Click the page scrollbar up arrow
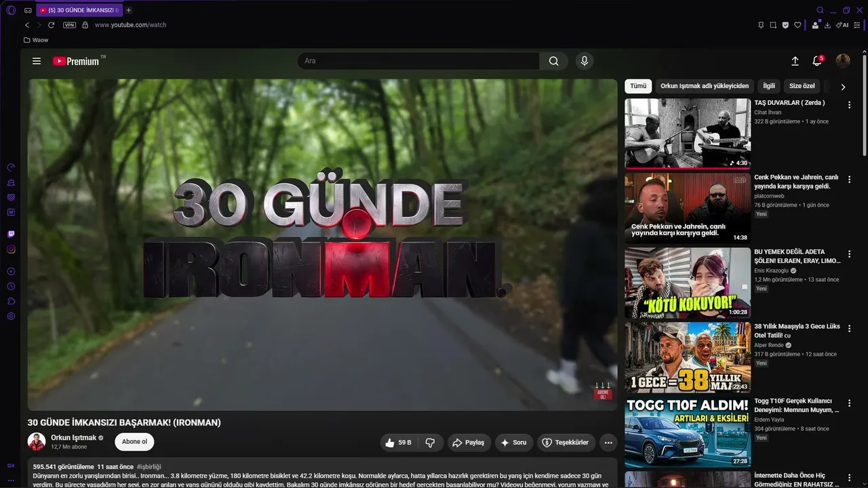This screenshot has width=868, height=488. coord(865,52)
